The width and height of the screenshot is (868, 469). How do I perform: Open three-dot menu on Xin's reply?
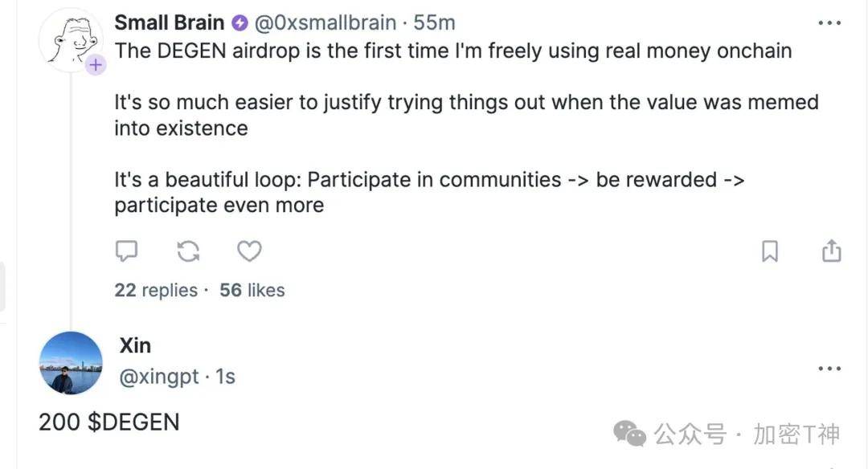(829, 369)
